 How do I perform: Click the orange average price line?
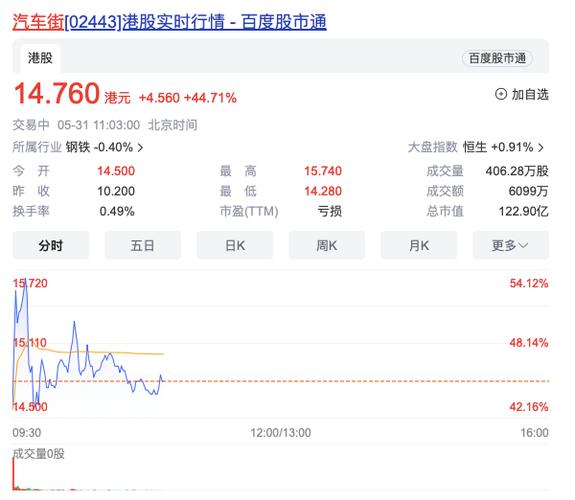[x=110, y=353]
